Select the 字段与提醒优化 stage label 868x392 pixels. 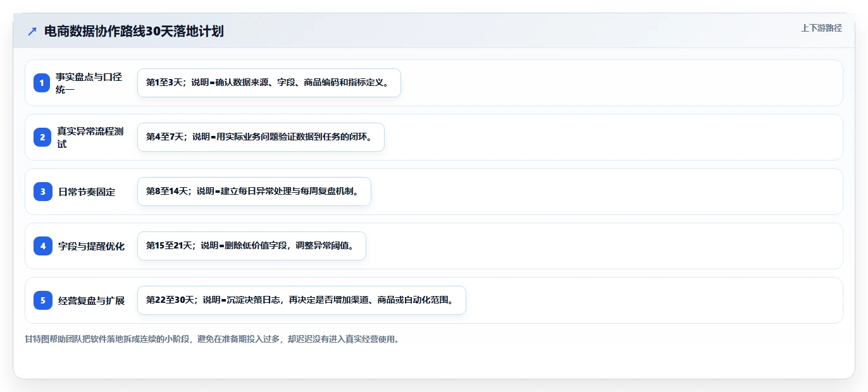coord(91,246)
